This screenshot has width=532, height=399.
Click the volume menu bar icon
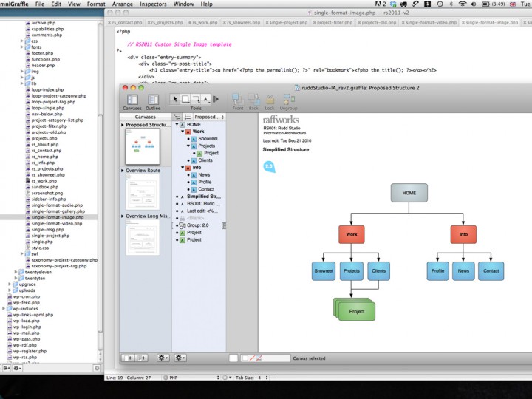(x=474, y=4)
